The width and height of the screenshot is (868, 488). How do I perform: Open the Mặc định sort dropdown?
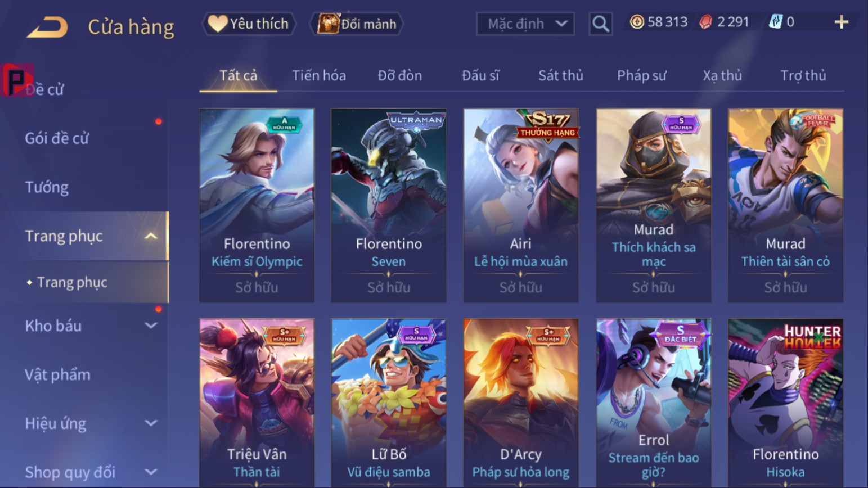tap(525, 24)
